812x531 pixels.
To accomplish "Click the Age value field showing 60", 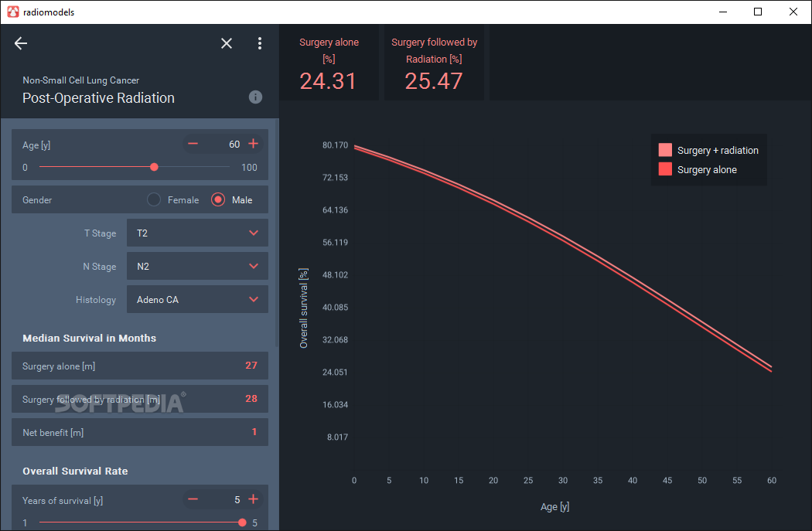I will tap(234, 145).
